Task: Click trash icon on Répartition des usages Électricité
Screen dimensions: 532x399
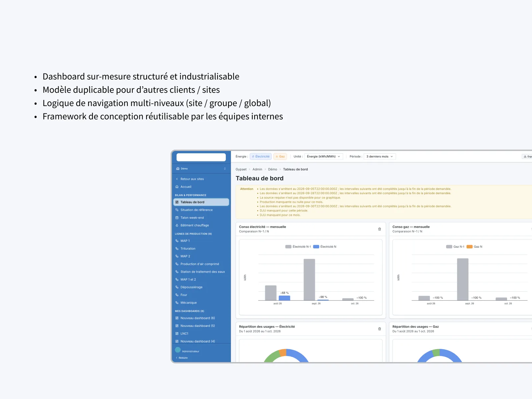Action: tap(379, 329)
